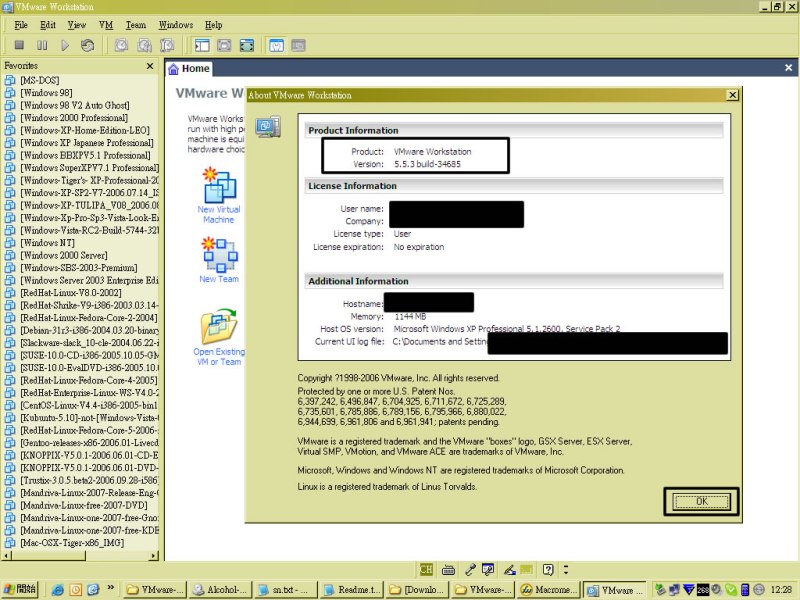Click OK in the About dialog
This screenshot has width=800, height=600.
(x=702, y=502)
